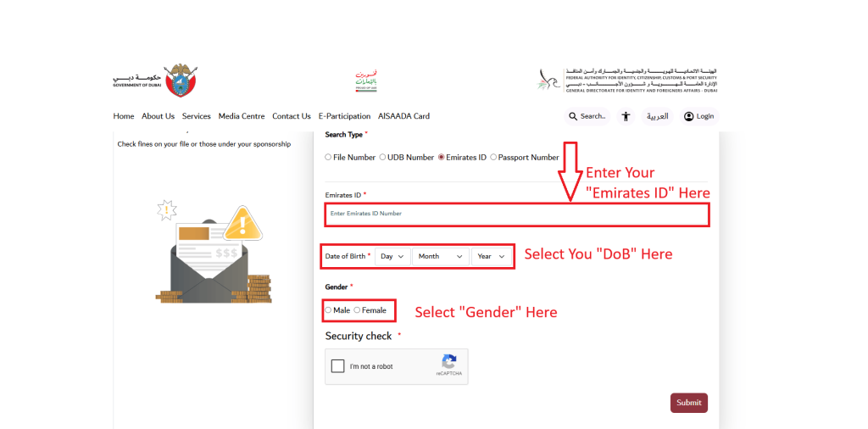The height and width of the screenshot is (429, 868).
Task: Choose the Female gender option
Action: 357,310
